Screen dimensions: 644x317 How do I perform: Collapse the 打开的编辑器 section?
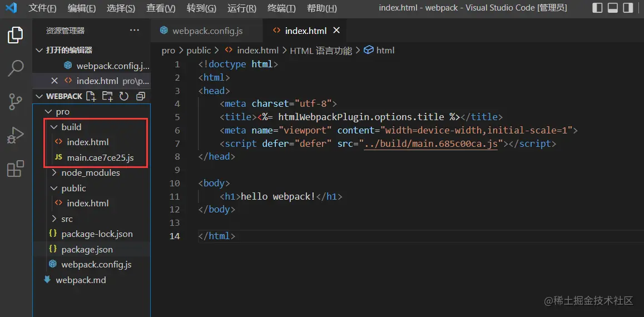click(x=39, y=50)
